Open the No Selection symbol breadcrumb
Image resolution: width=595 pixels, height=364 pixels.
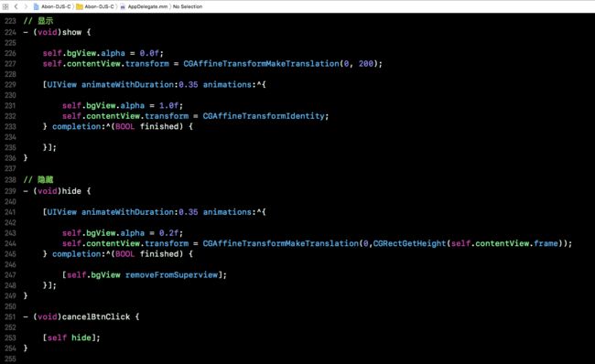pos(188,6)
